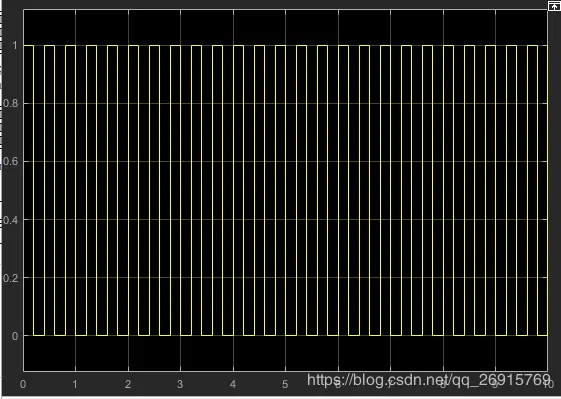Click the x-axis tick label 2
561x399 pixels.
point(128,384)
